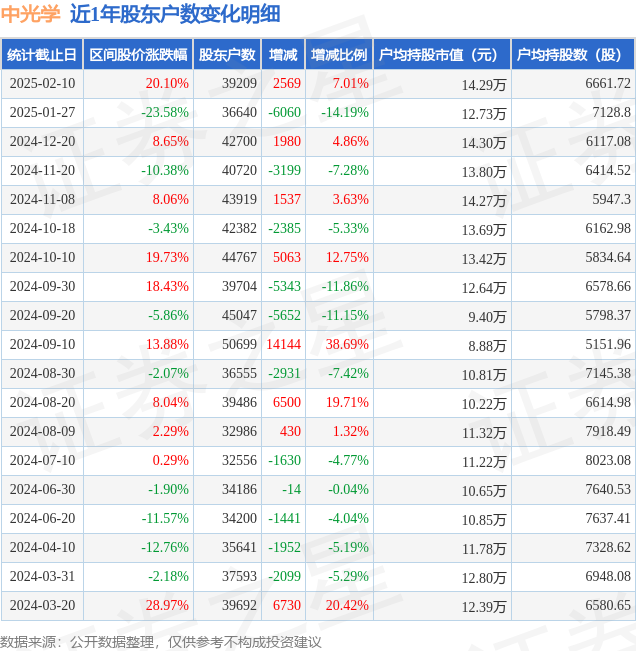Click the change ratio -14.19%
This screenshot has width=636, height=651.
tap(345, 113)
